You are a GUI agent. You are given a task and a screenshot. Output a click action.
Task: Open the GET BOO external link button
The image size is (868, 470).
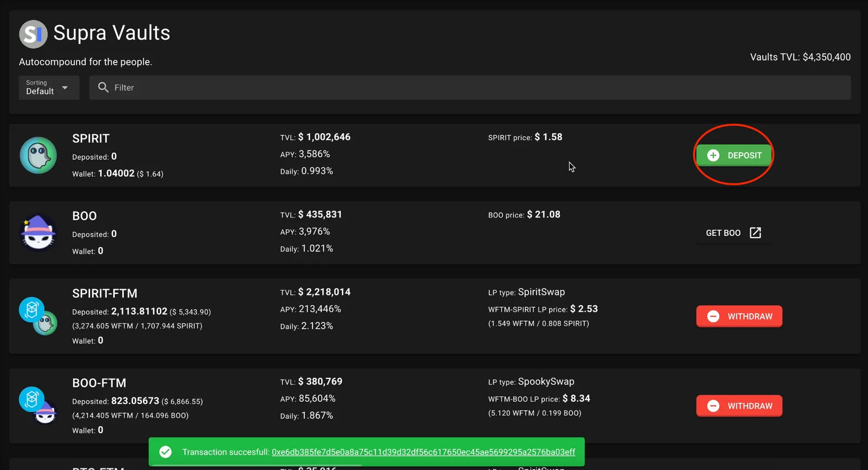[734, 233]
